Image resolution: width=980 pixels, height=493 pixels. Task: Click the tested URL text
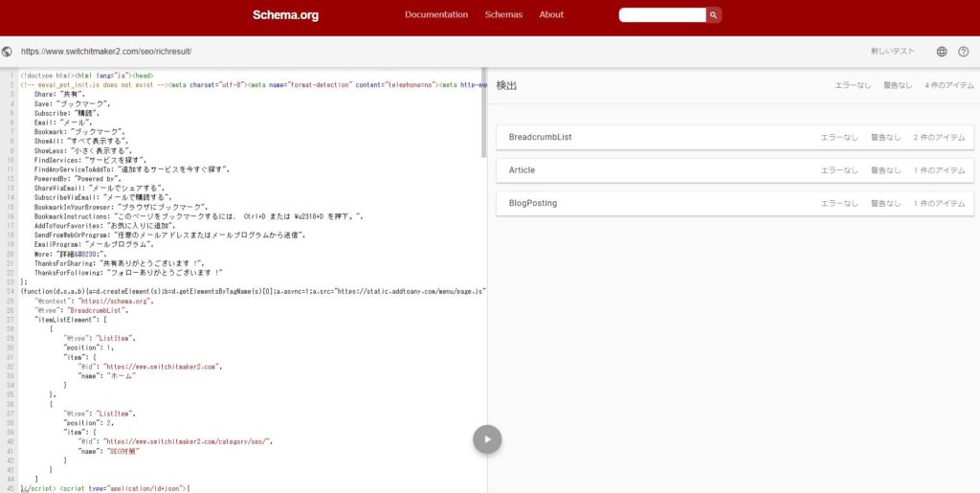point(106,52)
